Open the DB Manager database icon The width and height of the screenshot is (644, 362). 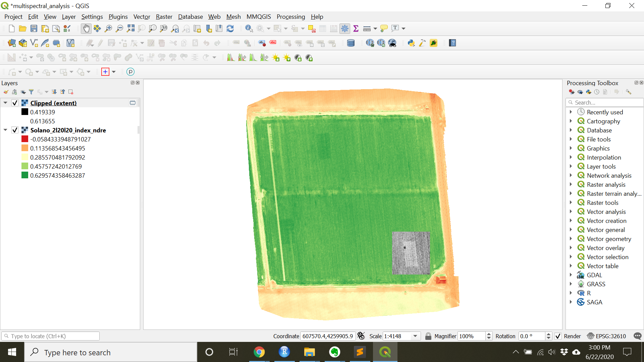tap(351, 43)
